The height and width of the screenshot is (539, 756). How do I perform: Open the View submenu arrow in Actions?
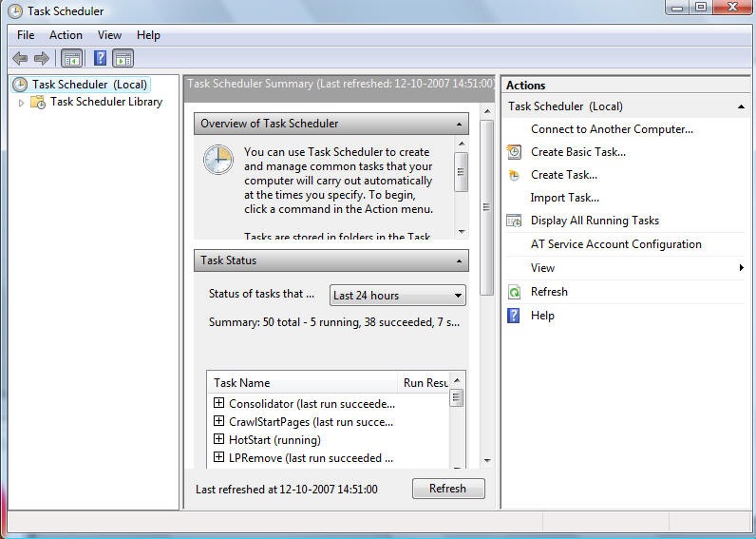741,268
